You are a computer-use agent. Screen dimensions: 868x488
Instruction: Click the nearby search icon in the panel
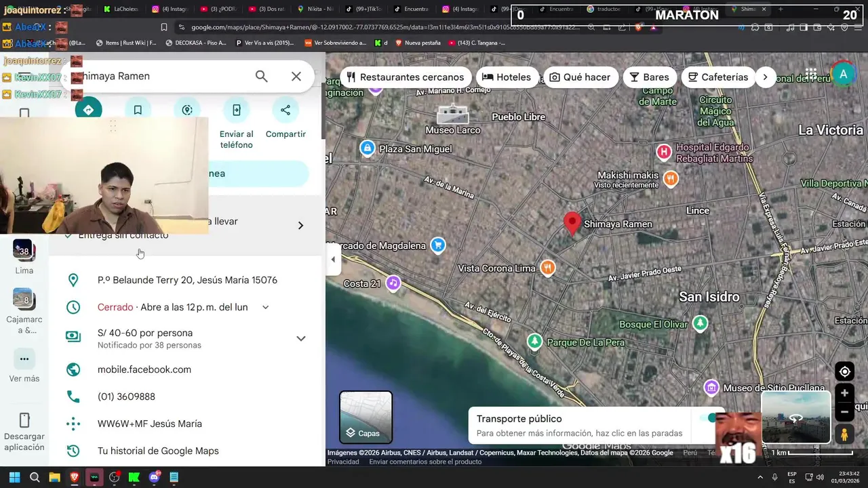click(x=187, y=110)
